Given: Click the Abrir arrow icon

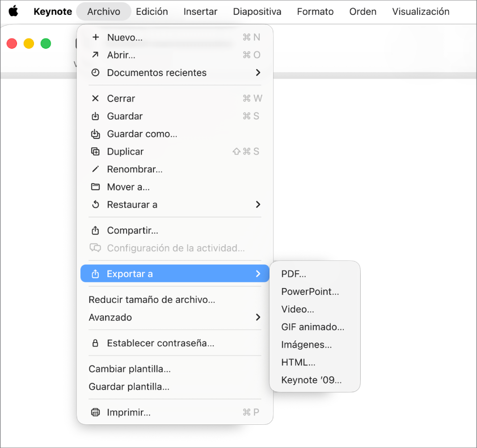Looking at the screenshot, I should point(96,55).
